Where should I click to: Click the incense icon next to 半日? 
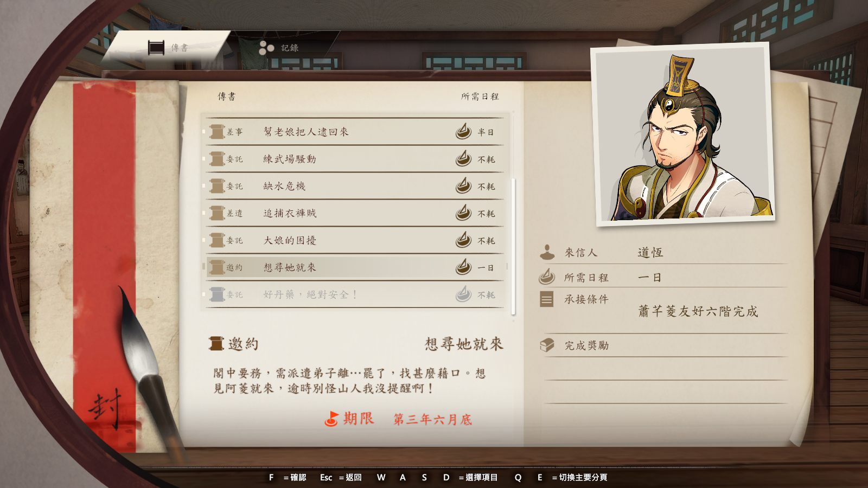pyautogui.click(x=463, y=131)
